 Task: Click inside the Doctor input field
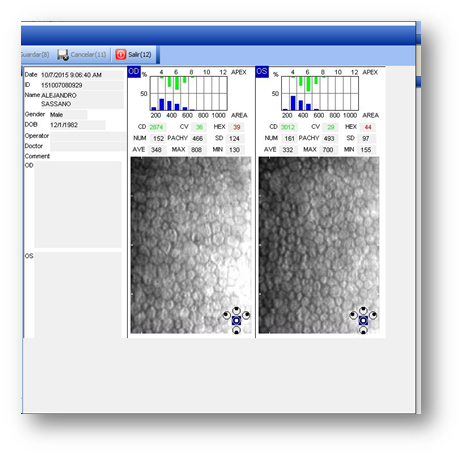click(88, 146)
